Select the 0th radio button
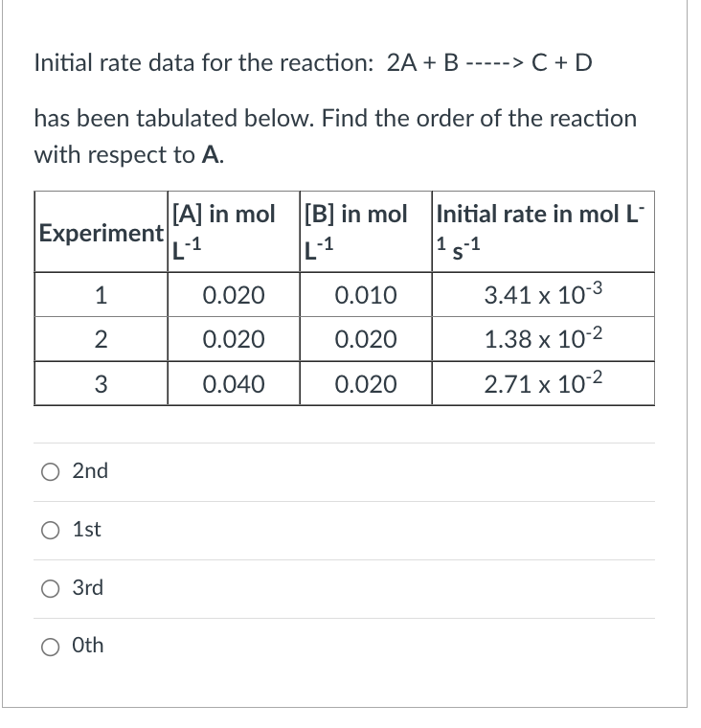701x728 pixels. click(50, 647)
